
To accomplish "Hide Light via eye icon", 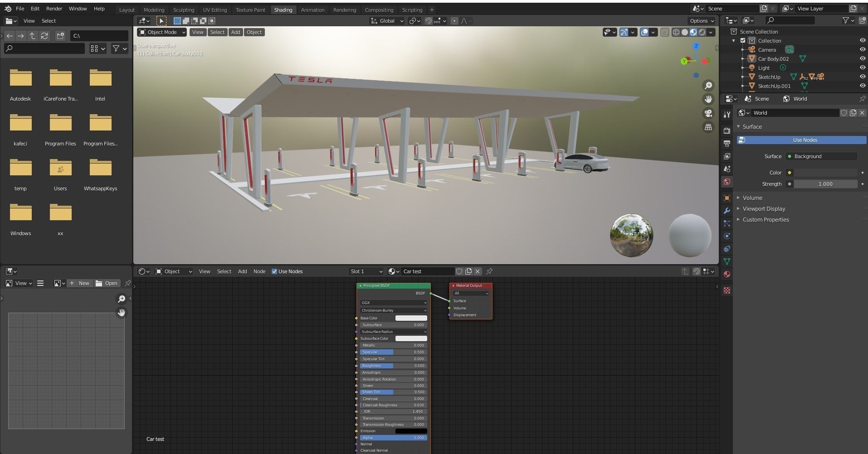I will point(863,68).
